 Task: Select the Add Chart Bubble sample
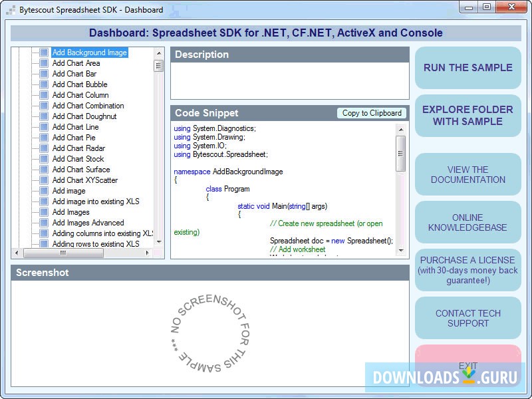click(x=78, y=84)
